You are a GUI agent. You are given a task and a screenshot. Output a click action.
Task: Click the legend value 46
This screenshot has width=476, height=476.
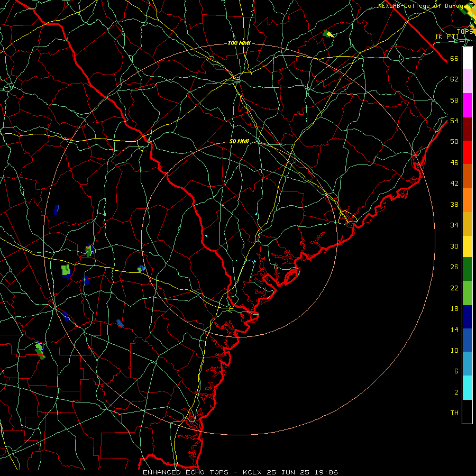tap(454, 163)
